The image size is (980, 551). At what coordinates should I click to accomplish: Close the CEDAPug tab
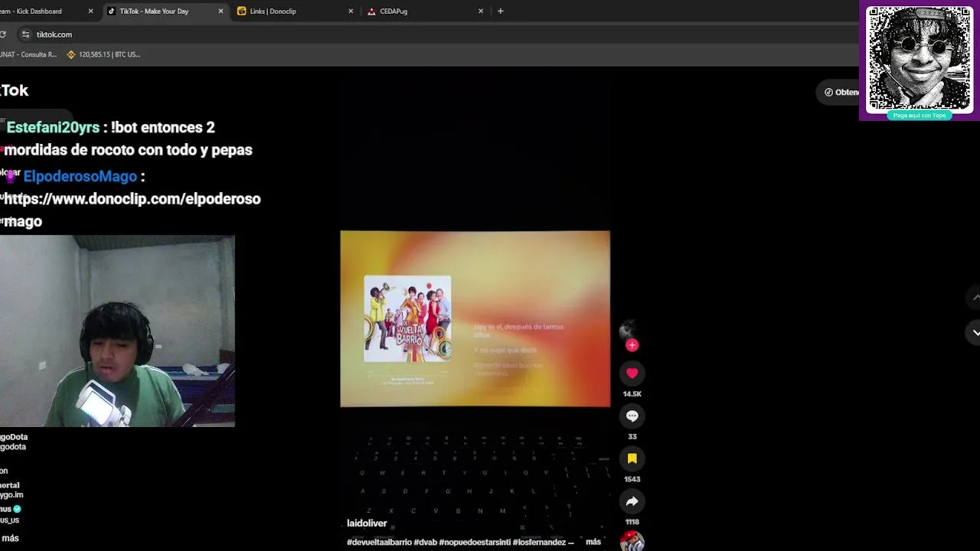click(481, 11)
